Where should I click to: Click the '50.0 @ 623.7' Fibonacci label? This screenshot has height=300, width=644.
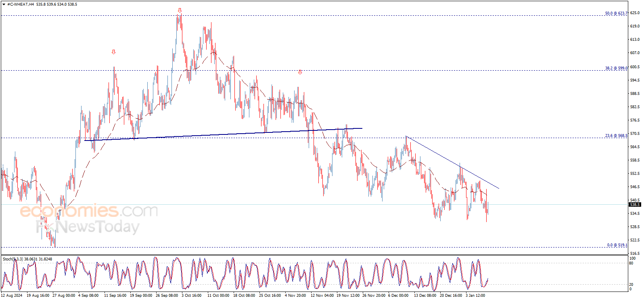point(616,13)
